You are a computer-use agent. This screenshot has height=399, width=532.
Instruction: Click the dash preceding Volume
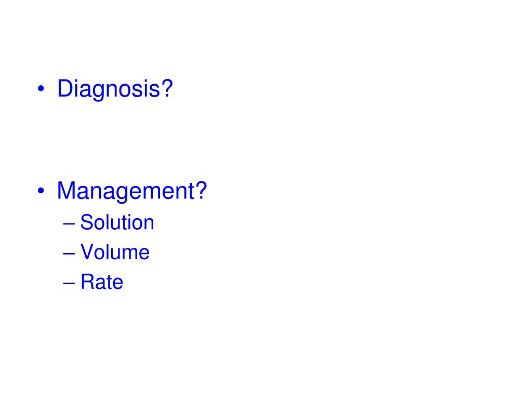tap(69, 254)
